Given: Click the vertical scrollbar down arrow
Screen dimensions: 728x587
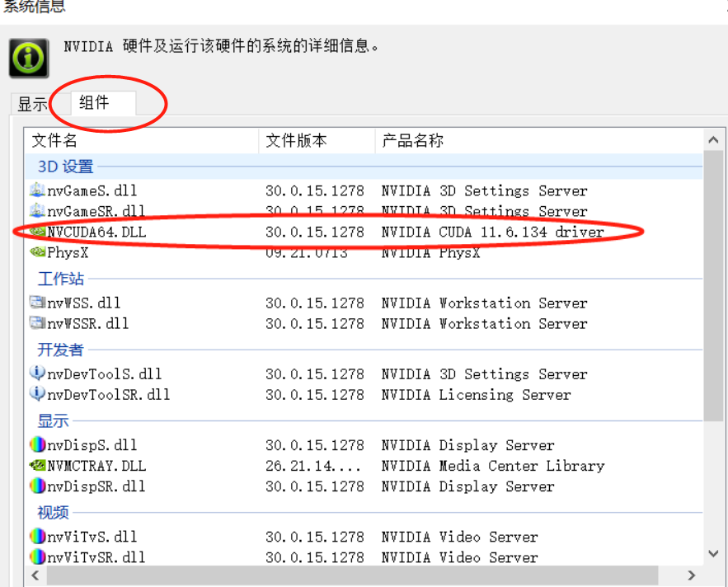Looking at the screenshot, I should pos(714,553).
